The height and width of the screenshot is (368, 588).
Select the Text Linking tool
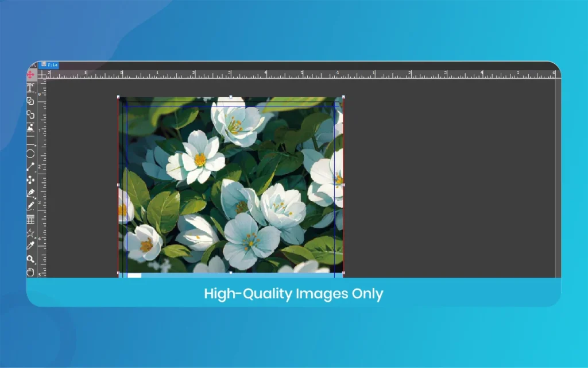[x=31, y=101]
